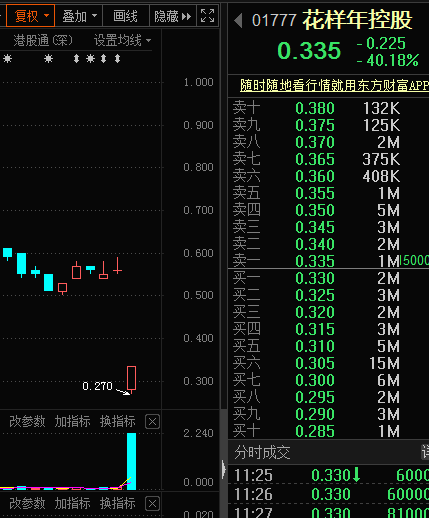Select the 卖七 price 0.365
The image size is (429, 518).
click(x=315, y=159)
